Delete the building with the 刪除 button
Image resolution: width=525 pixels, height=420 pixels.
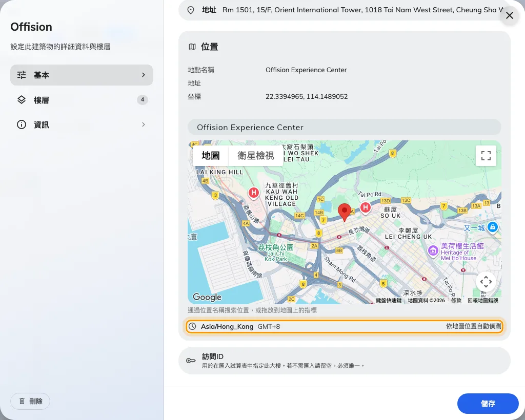pos(30,401)
